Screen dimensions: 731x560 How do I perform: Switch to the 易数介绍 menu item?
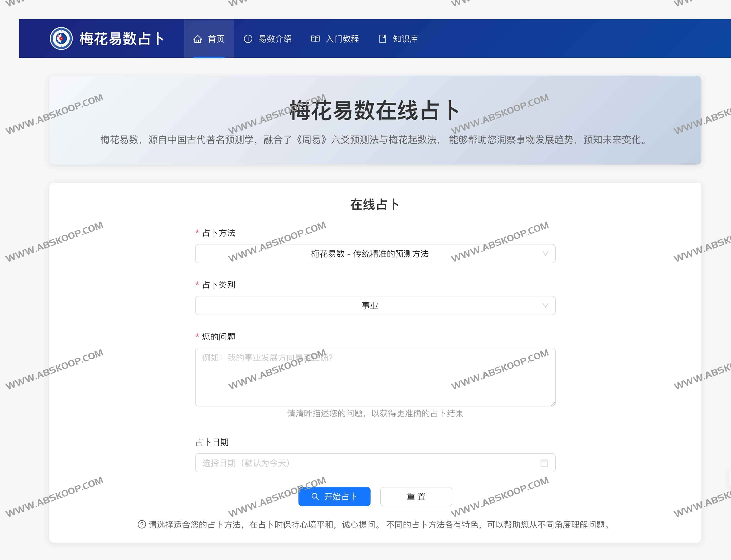275,39
